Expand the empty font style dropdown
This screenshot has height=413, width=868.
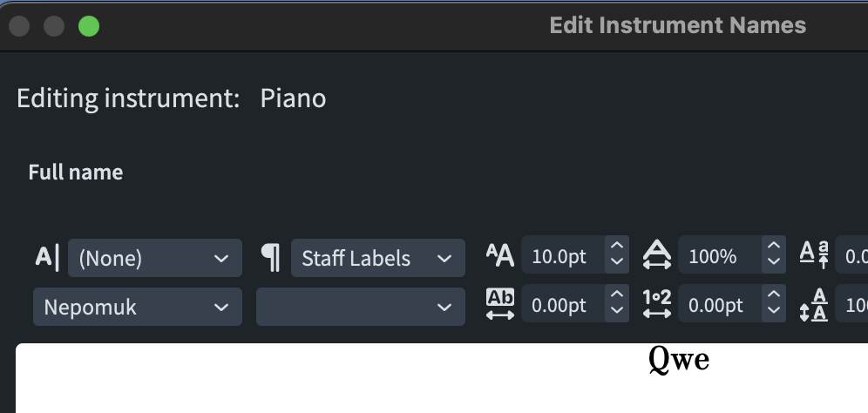point(360,307)
